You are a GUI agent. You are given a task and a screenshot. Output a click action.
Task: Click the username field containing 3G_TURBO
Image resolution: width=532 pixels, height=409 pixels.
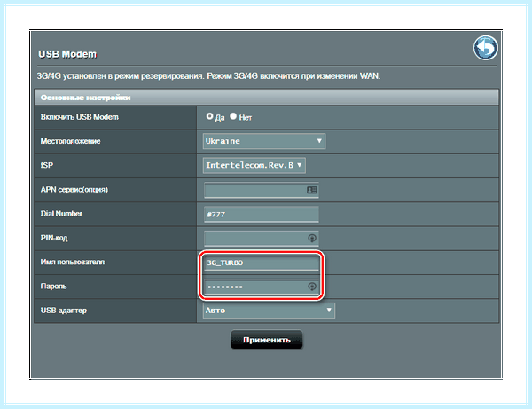262,263
